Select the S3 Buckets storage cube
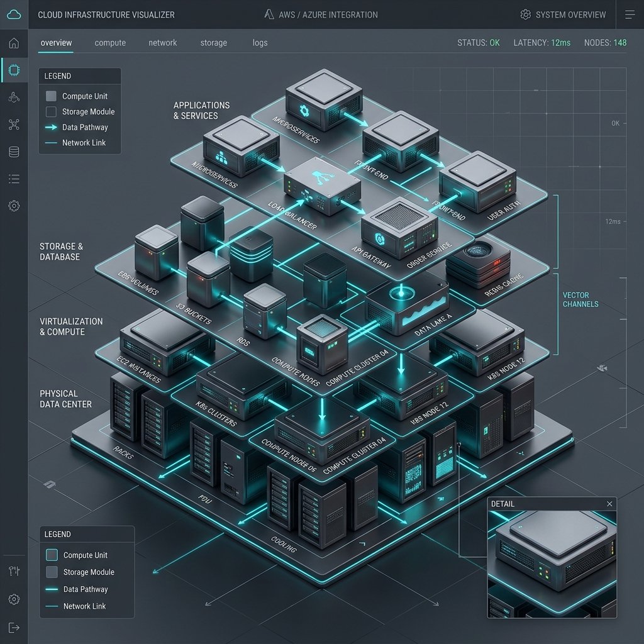The height and width of the screenshot is (644, 644). [x=208, y=279]
